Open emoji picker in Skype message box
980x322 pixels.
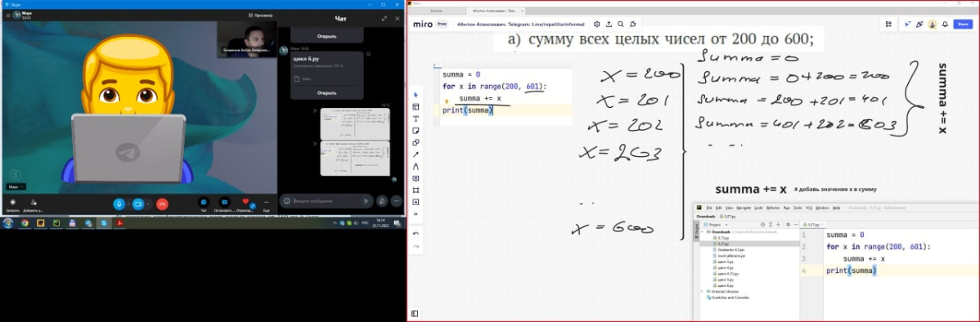pyautogui.click(x=287, y=201)
